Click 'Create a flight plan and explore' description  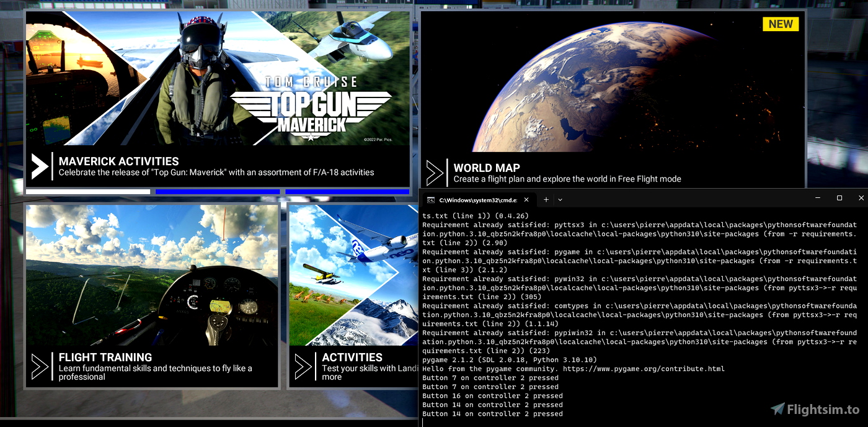(x=567, y=179)
